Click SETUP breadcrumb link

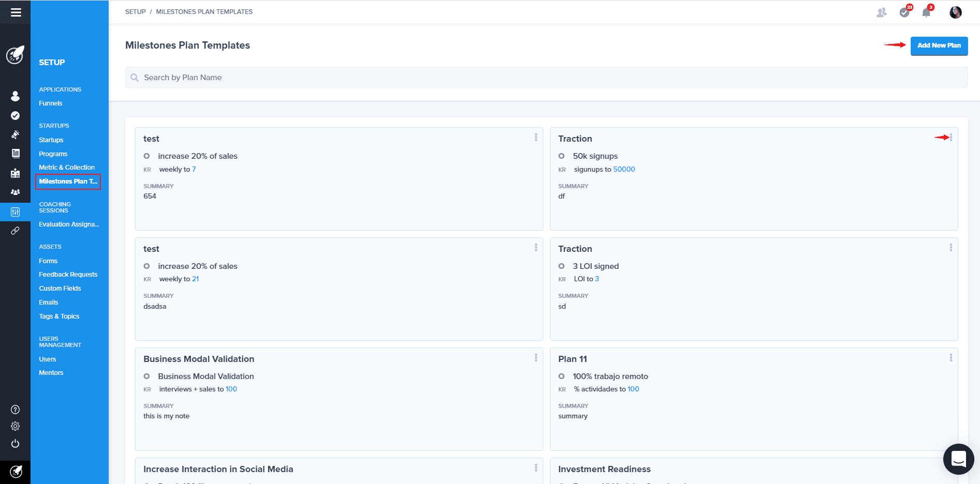tap(136, 12)
